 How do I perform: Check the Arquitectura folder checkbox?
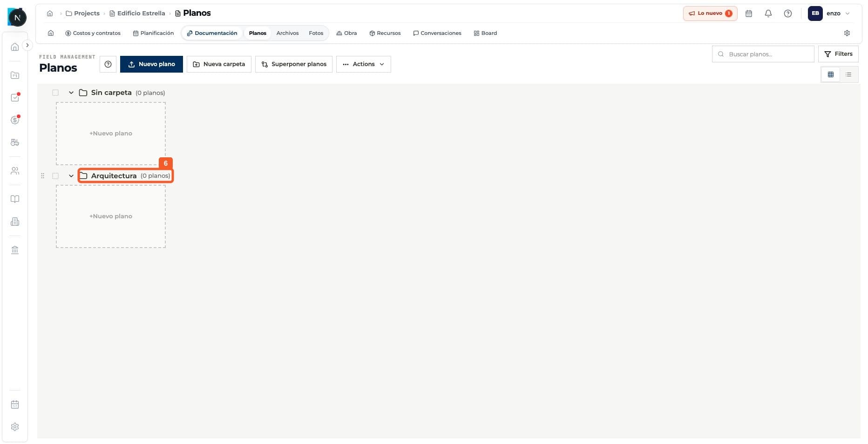point(55,176)
